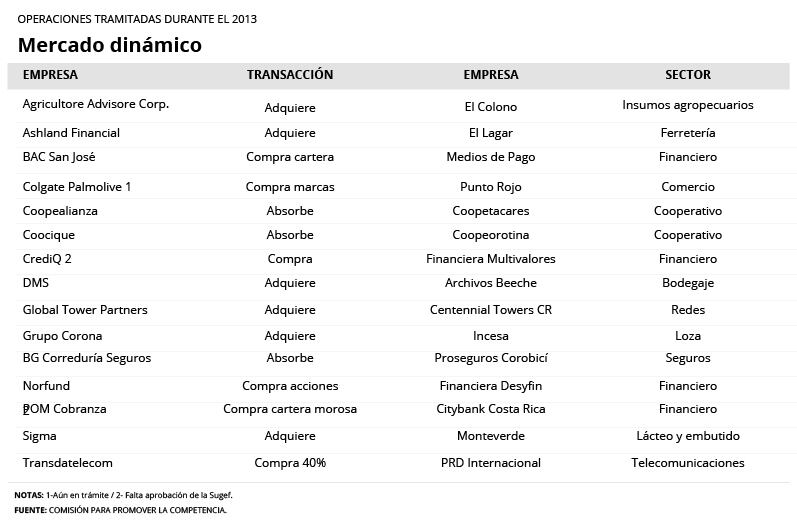The width and height of the screenshot is (797, 526).
Task: Select the Coopealianza company cell
Action: (x=60, y=211)
